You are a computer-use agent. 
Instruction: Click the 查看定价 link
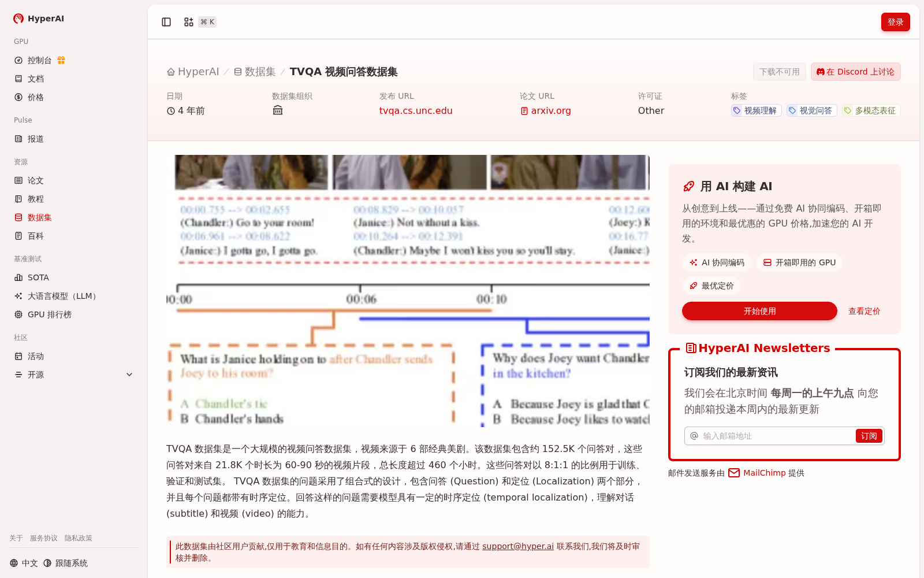(864, 311)
